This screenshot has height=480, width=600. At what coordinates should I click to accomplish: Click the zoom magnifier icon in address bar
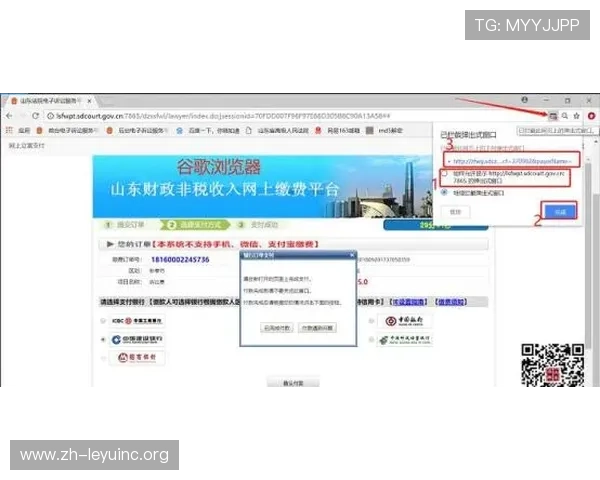[x=565, y=116]
